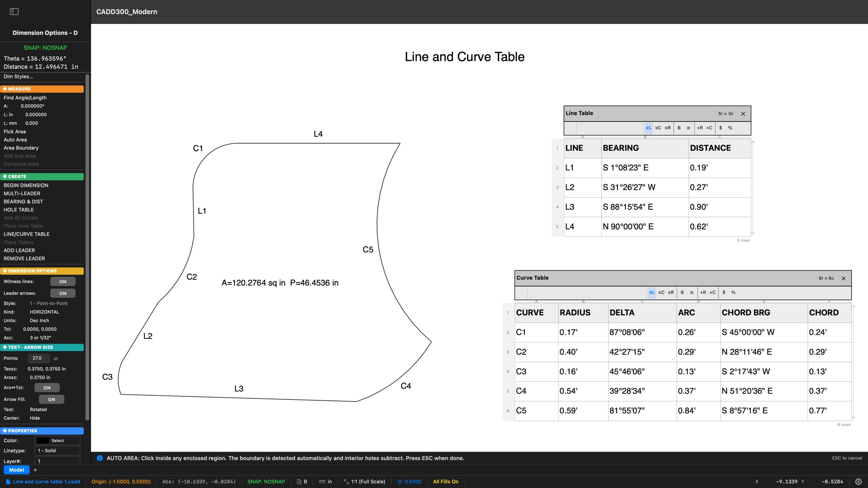Click LINE/CURVE TABLE command
This screenshot has height=488, width=868.
tap(27, 235)
